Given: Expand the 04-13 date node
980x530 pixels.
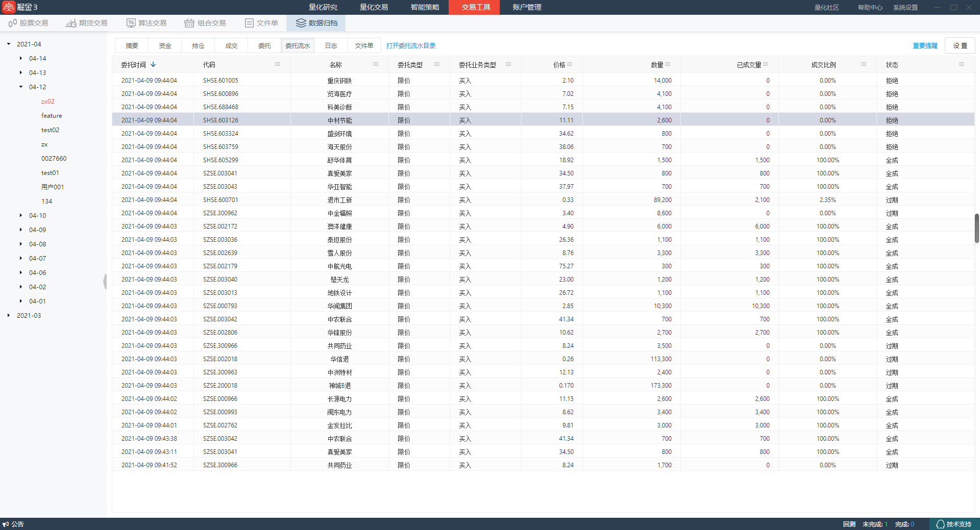Looking at the screenshot, I should pos(21,73).
